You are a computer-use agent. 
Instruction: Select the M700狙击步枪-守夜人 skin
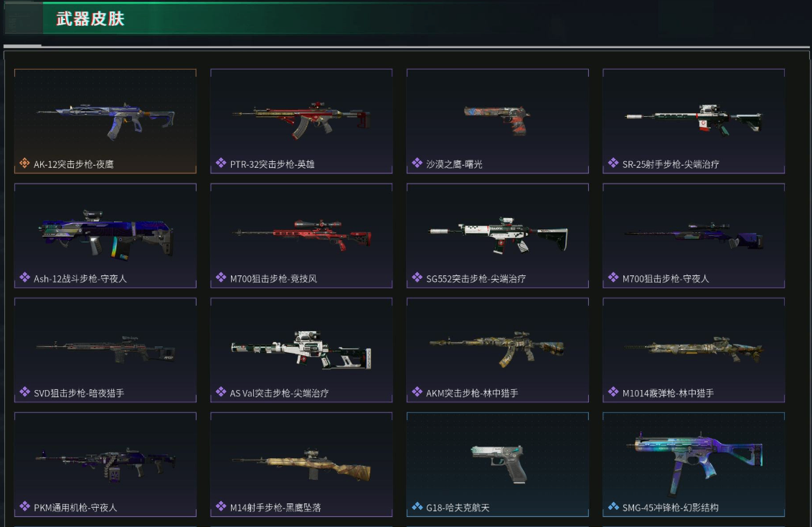click(x=694, y=236)
